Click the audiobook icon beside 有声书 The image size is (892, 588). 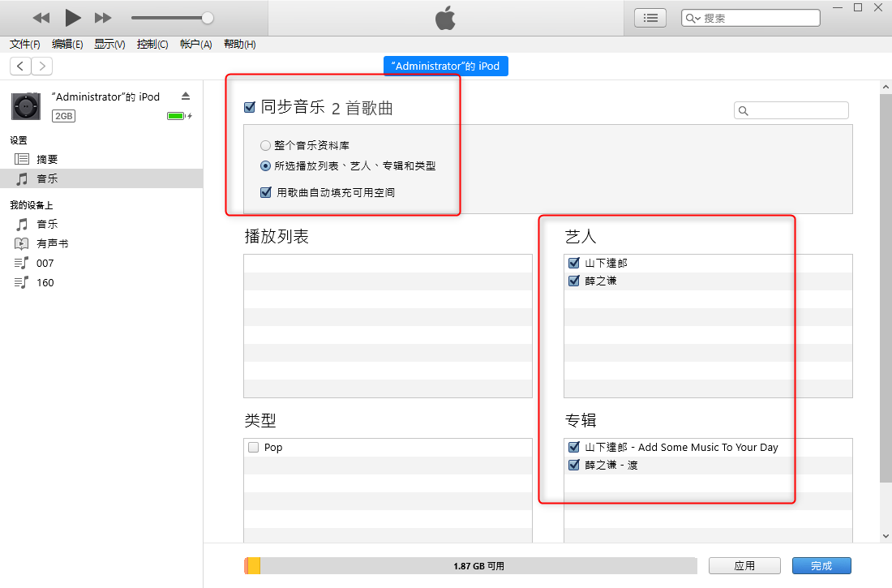pyautogui.click(x=22, y=243)
